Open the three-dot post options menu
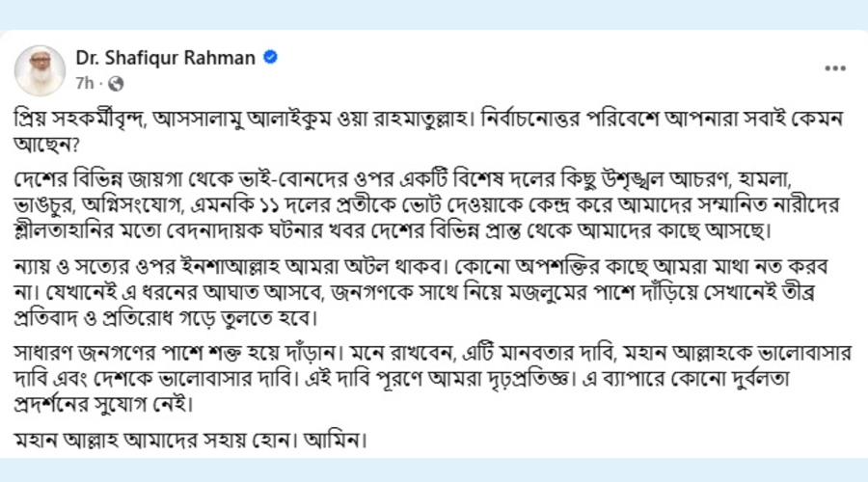Image resolution: width=868 pixels, height=482 pixels. click(x=834, y=69)
